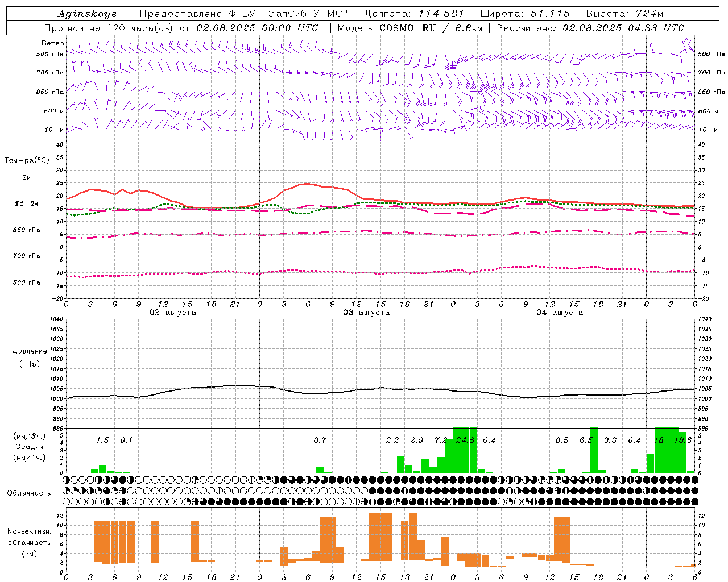Click the Конвективн. convective cloud label
This screenshot has height=582, width=728.
pyautogui.click(x=30, y=531)
